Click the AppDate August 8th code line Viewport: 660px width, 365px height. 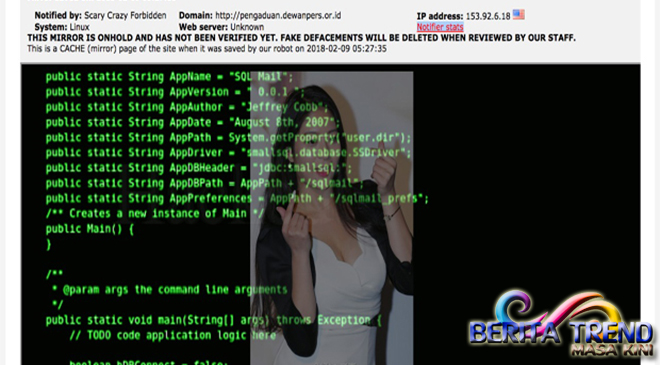pos(192,123)
